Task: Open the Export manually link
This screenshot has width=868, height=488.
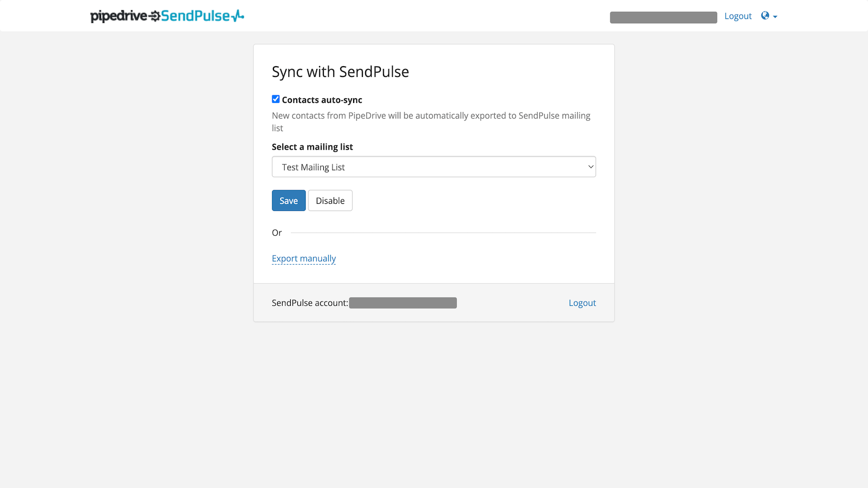Action: [304, 259]
